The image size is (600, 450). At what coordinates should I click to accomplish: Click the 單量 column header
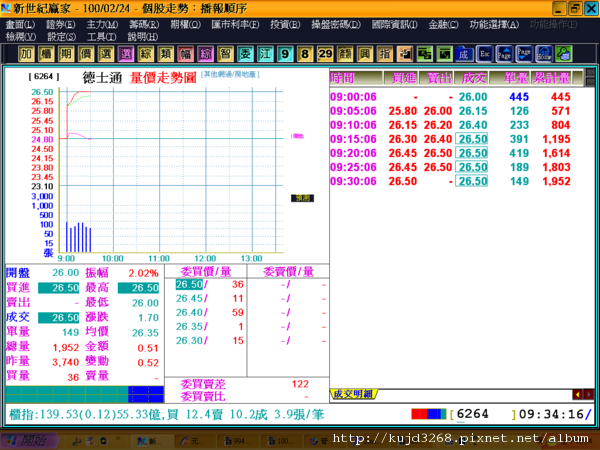point(510,78)
